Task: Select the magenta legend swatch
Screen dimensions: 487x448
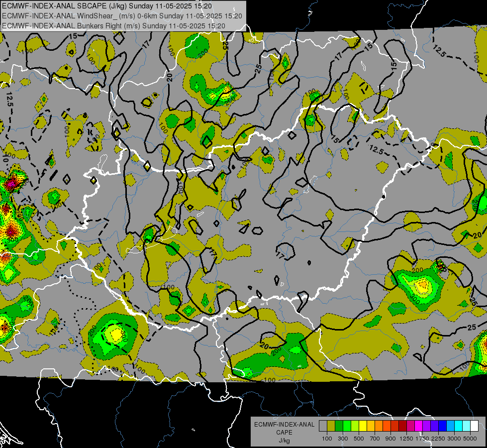Action: [419, 426]
